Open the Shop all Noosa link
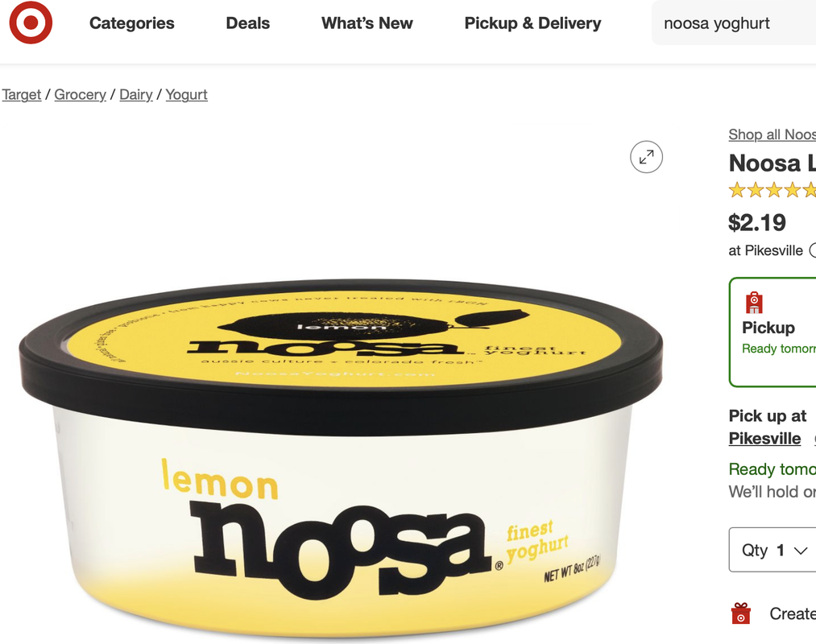The width and height of the screenshot is (816, 644). click(x=773, y=134)
